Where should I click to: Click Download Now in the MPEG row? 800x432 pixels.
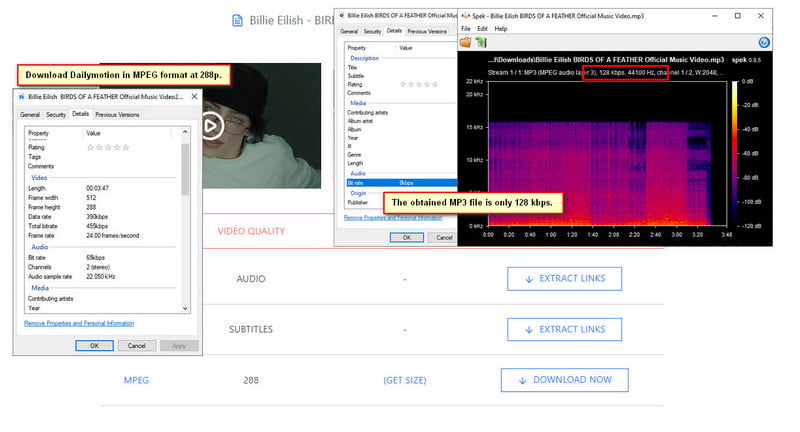coord(564,380)
